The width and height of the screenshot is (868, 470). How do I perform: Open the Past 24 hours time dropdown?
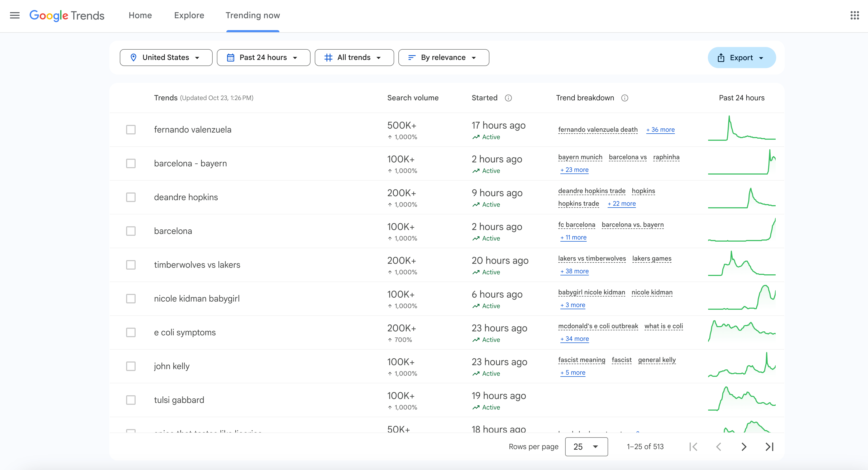(264, 58)
